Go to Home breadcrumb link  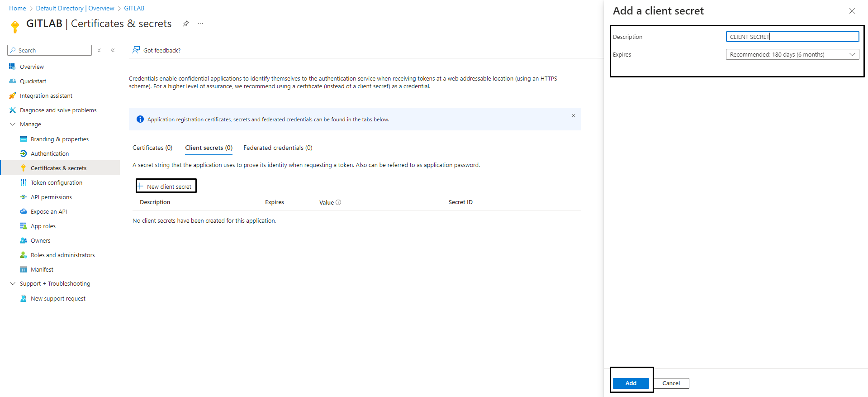pyautogui.click(x=18, y=8)
